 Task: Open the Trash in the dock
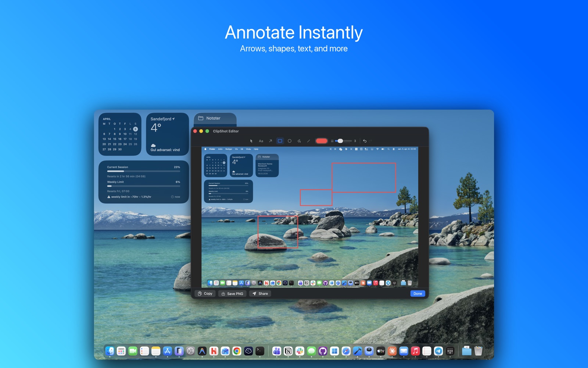pos(478,351)
